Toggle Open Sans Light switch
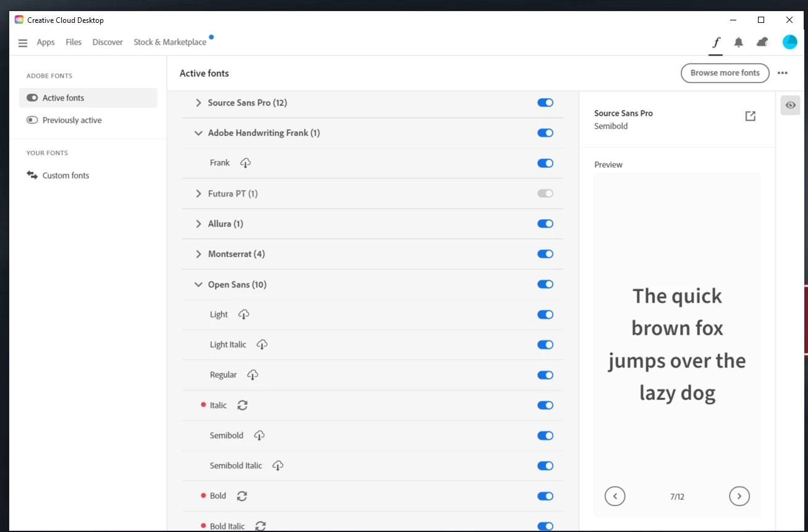The width and height of the screenshot is (808, 532). [x=545, y=315]
